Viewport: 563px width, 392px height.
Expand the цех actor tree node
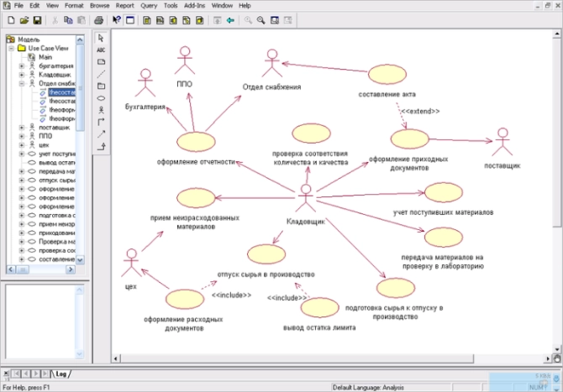(x=22, y=145)
